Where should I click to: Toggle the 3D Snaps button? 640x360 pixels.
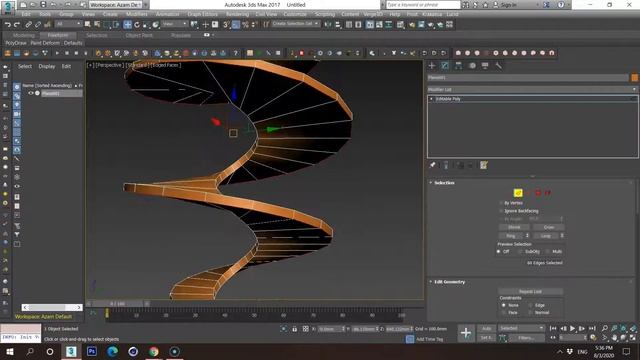click(226, 24)
